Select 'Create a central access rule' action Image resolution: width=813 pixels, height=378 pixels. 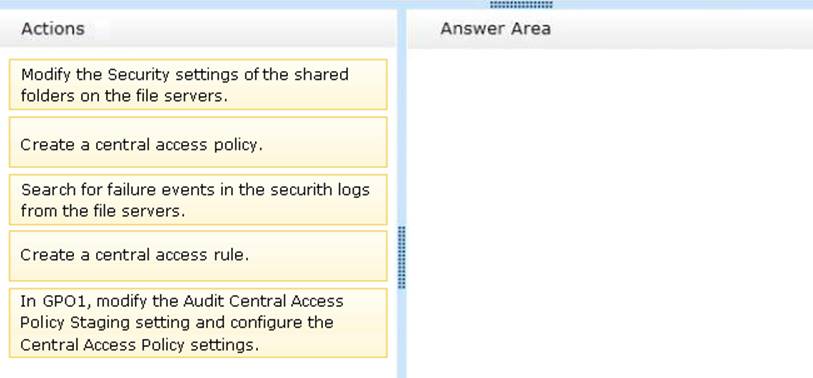click(x=198, y=256)
